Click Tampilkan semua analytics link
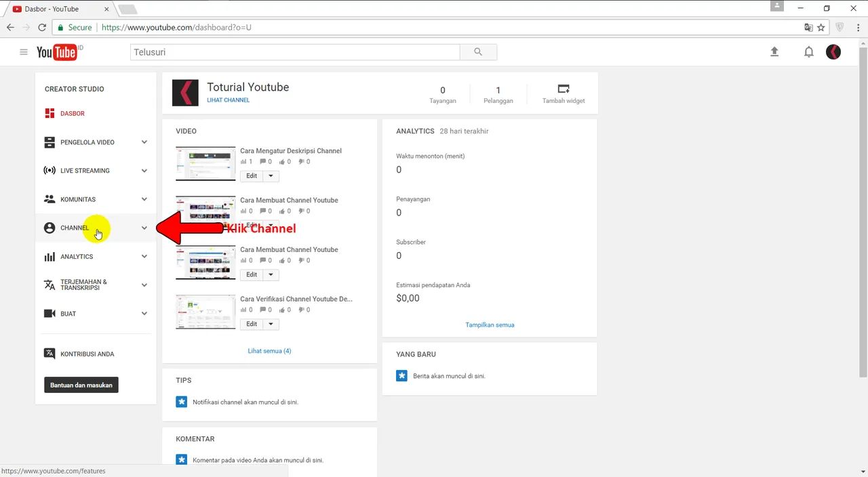 490,325
